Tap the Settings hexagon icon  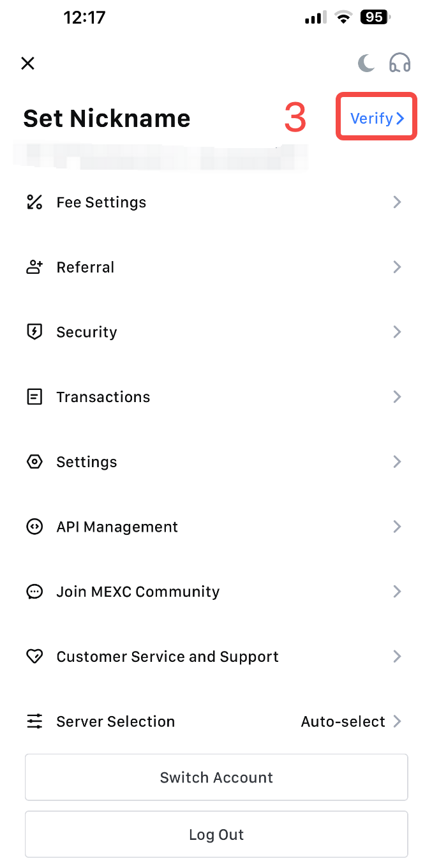click(x=34, y=462)
